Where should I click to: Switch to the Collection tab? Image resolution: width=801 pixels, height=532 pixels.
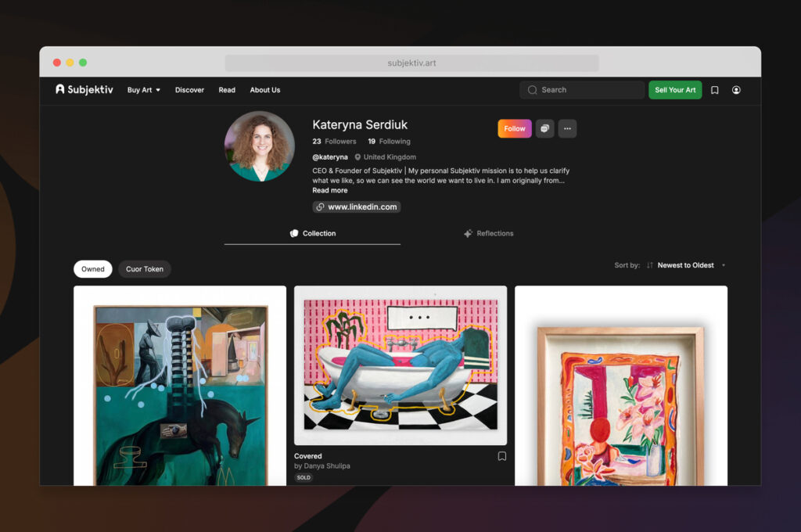(x=313, y=234)
